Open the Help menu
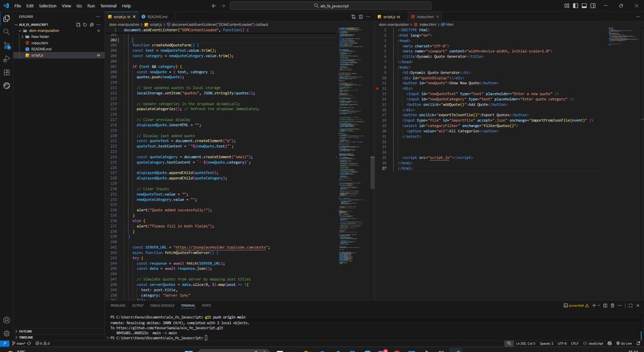Screen dimensions: 644x352 click(126, 5)
